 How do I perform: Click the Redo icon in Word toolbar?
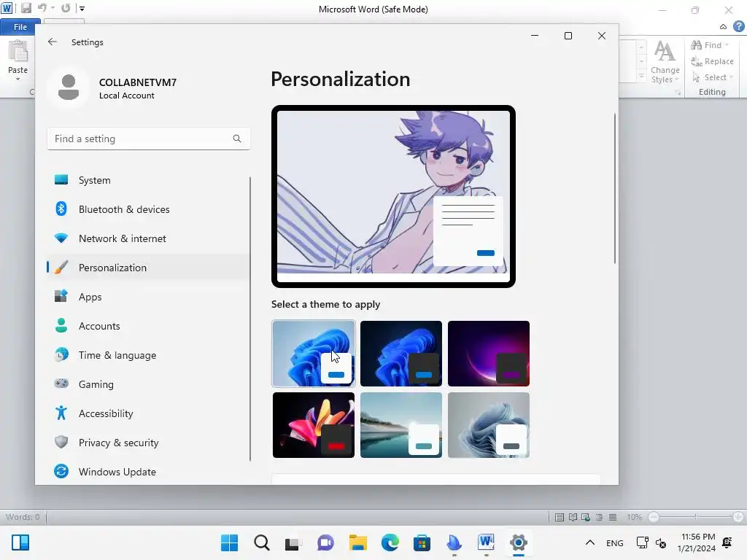pyautogui.click(x=66, y=8)
